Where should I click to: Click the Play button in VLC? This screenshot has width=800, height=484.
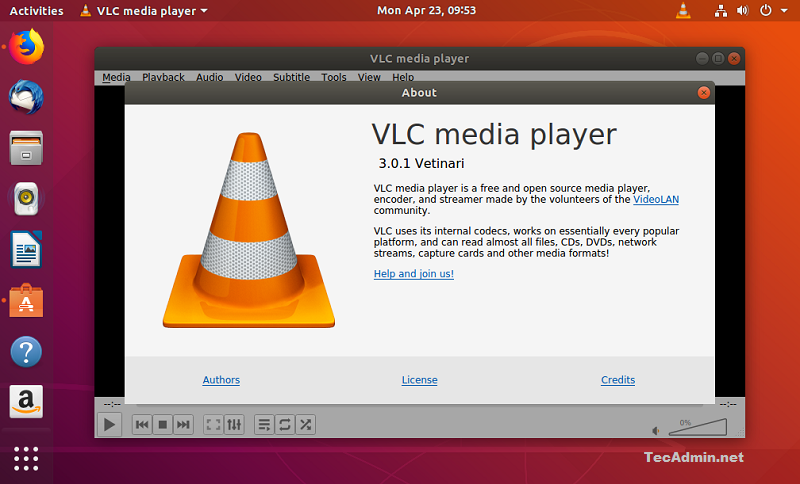109,424
